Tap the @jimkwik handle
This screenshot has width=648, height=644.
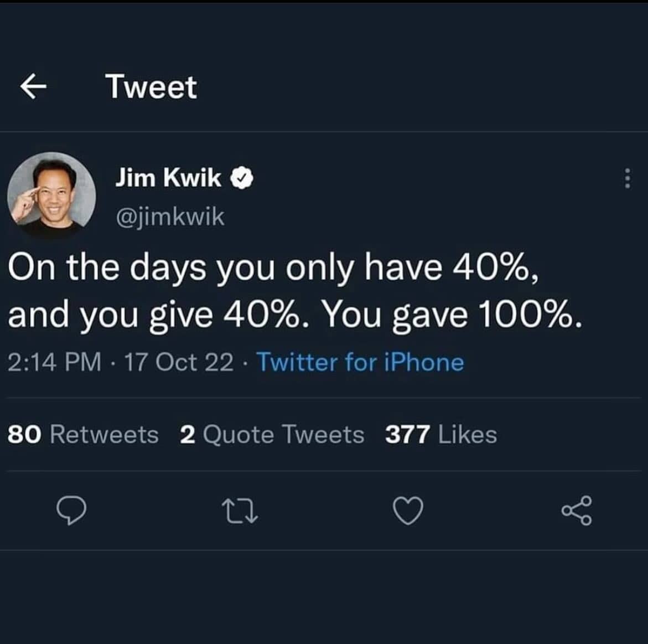[170, 217]
